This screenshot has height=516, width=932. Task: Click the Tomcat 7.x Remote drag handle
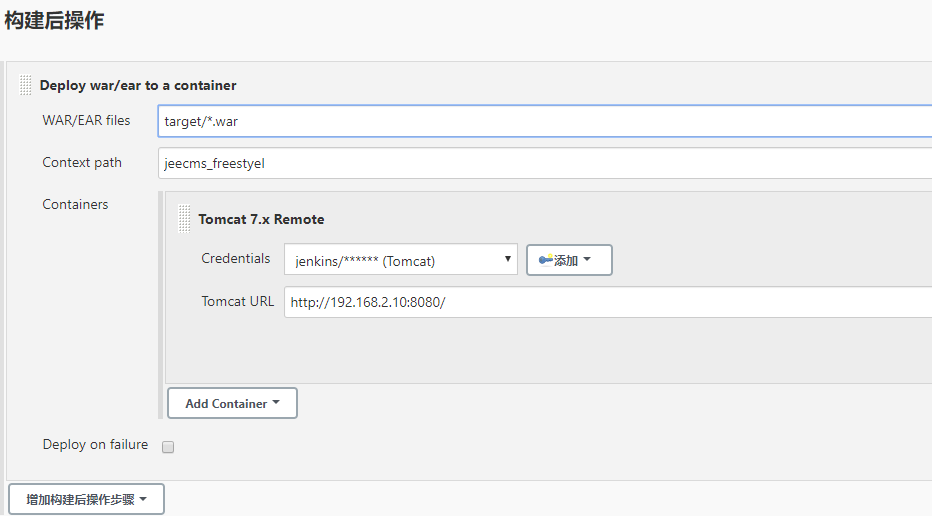coord(184,219)
